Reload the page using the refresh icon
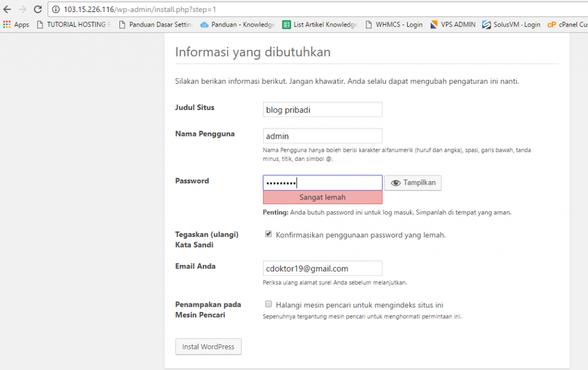Image resolution: width=588 pixels, height=370 pixels. click(x=37, y=9)
